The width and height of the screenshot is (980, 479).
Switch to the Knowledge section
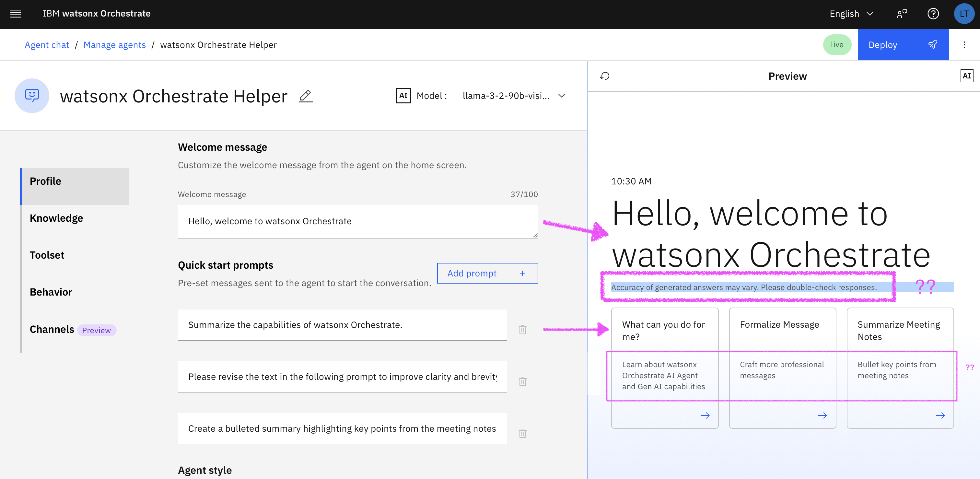click(x=56, y=218)
